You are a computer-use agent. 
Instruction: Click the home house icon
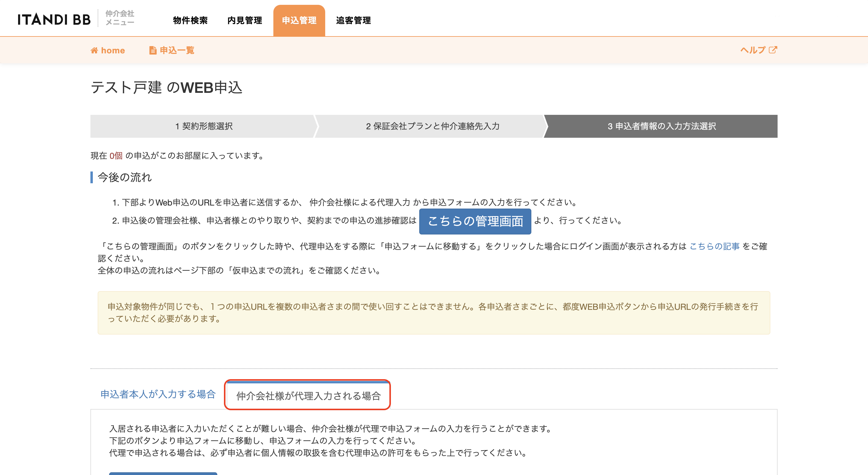[x=94, y=51]
